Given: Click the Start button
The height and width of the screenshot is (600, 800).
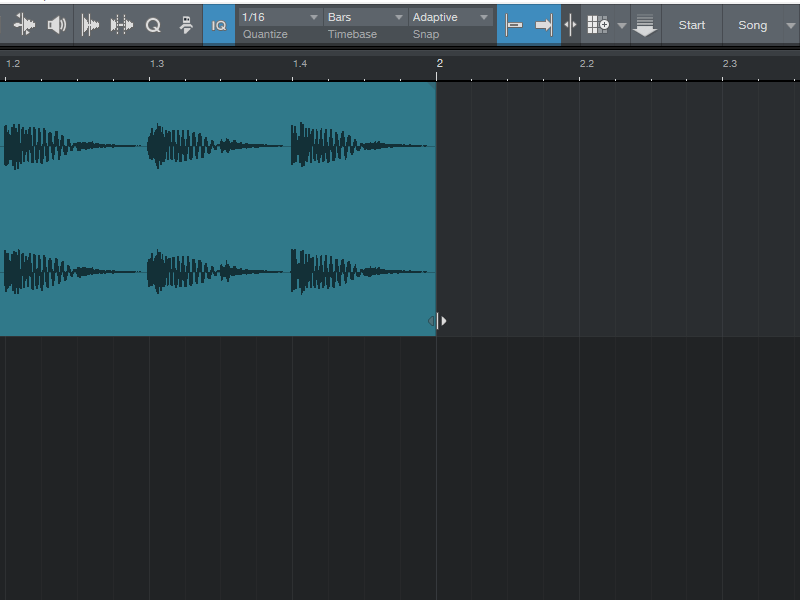Looking at the screenshot, I should click(x=691, y=25).
